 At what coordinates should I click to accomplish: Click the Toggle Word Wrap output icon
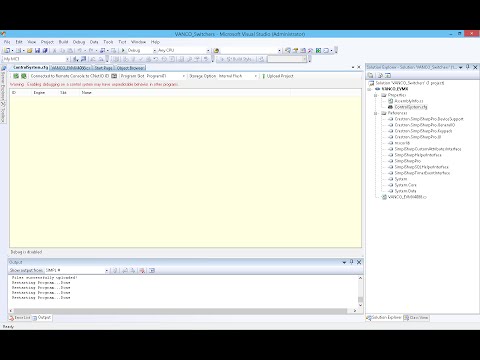pos(152,270)
